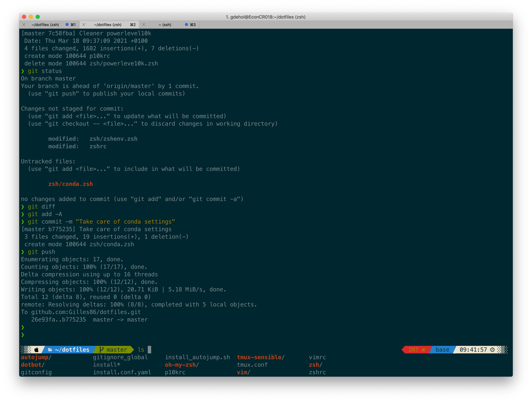Select the second ~/dotfiles (zsh) tab
The width and height of the screenshot is (532, 402).
pos(107,25)
